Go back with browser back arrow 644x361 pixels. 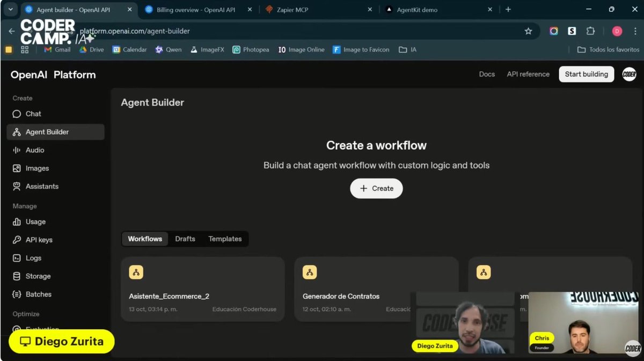point(12,31)
